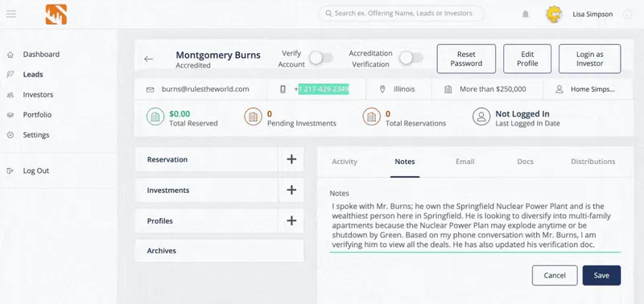Save the note
Image resolution: width=644 pixels, height=304 pixels.
coord(601,275)
